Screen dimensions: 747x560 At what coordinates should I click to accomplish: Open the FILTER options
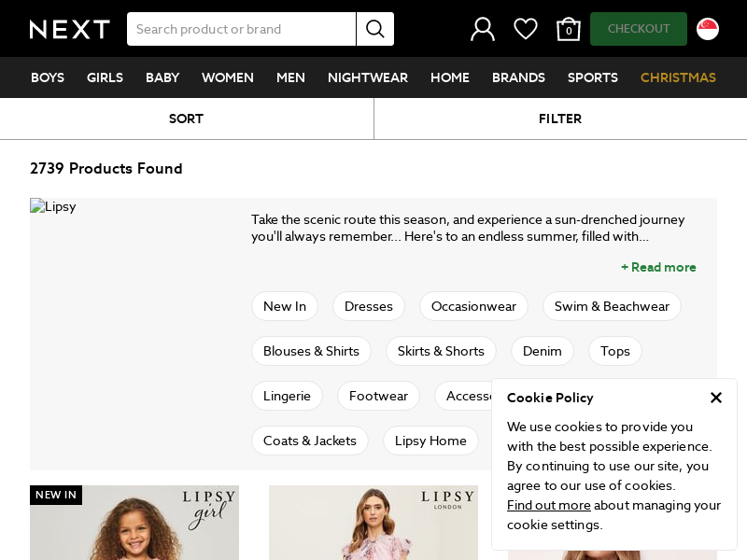tap(560, 119)
